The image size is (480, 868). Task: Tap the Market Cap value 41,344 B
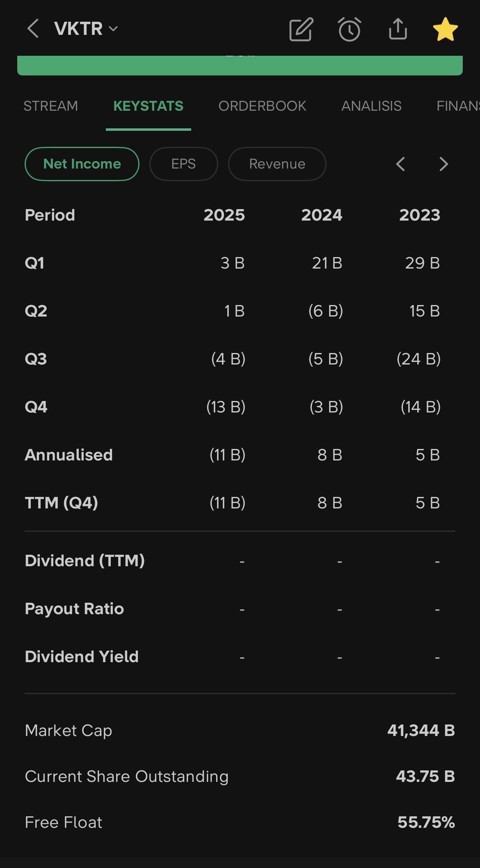[421, 730]
